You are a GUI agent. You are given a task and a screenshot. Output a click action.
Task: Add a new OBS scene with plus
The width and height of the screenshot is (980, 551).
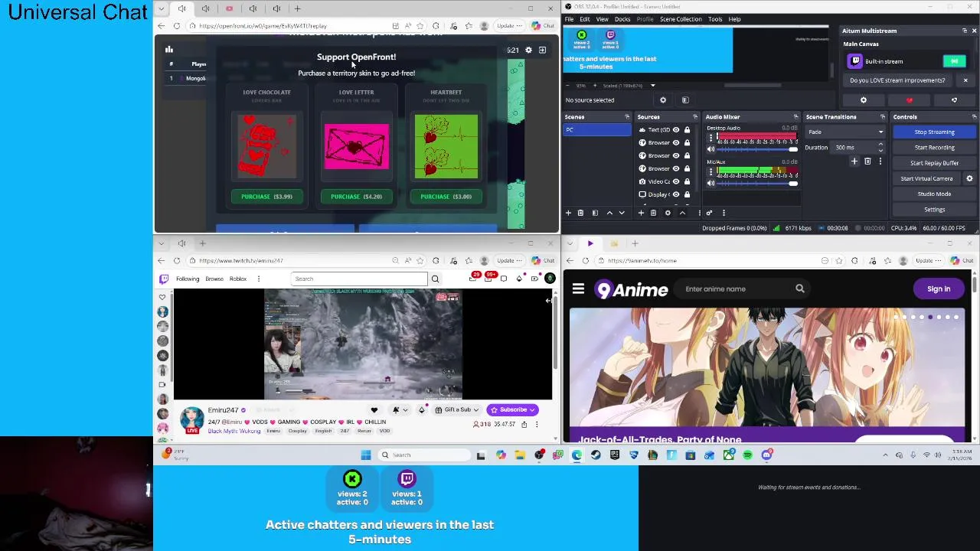click(568, 213)
